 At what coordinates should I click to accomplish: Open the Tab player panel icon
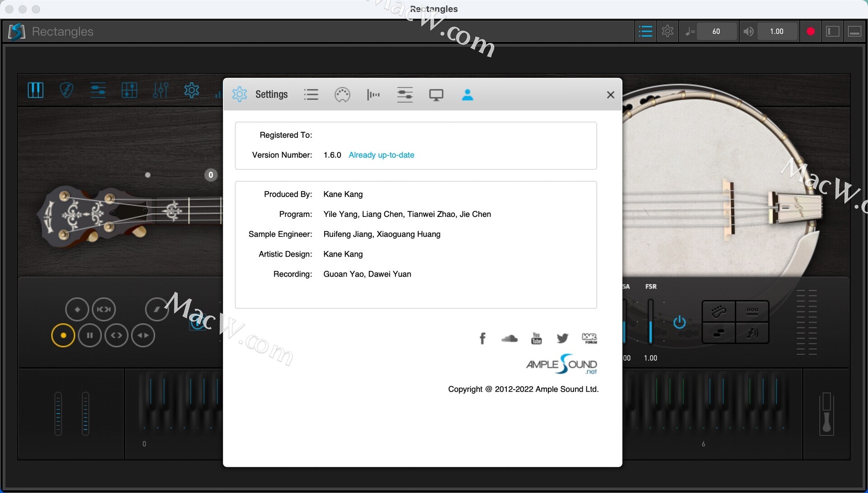98,90
